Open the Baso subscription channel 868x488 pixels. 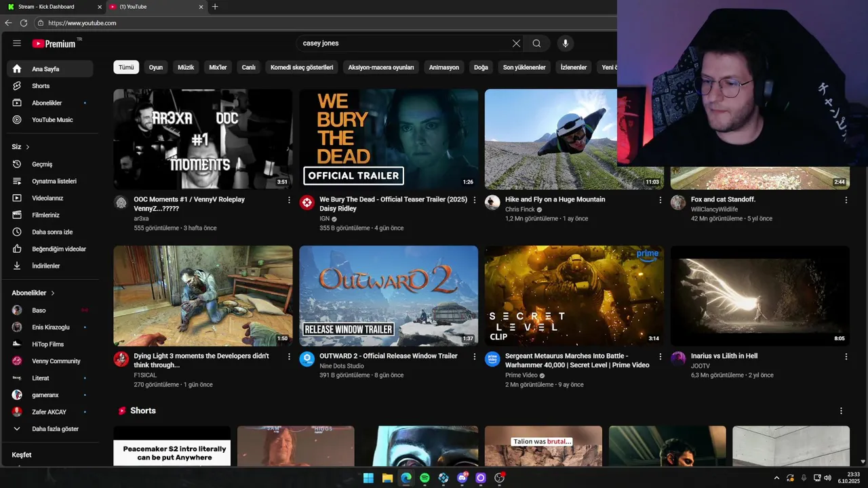50,310
